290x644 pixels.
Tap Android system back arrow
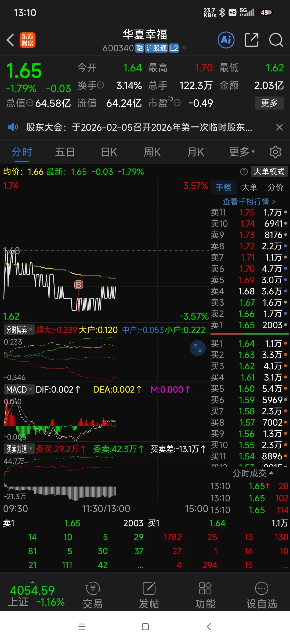pos(209,627)
